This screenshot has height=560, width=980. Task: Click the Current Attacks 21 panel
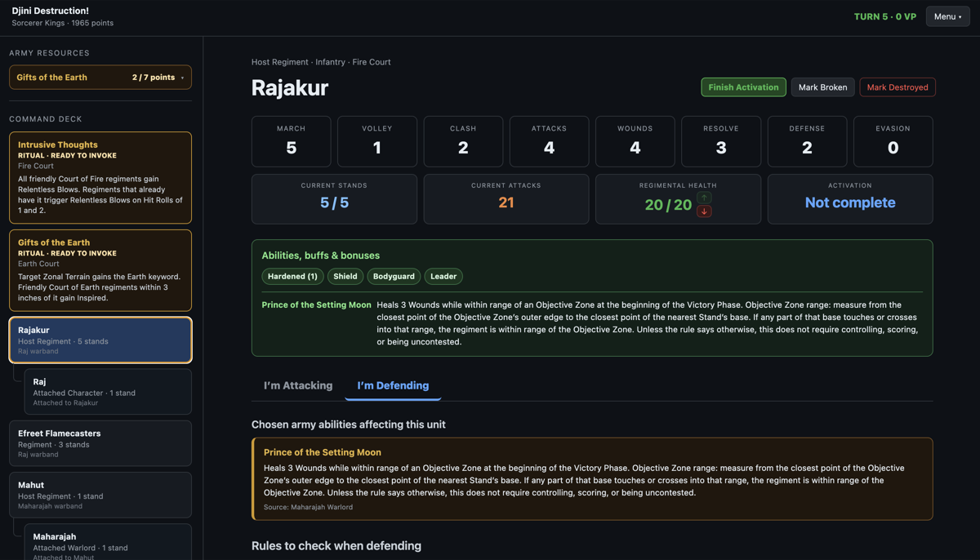pos(506,198)
